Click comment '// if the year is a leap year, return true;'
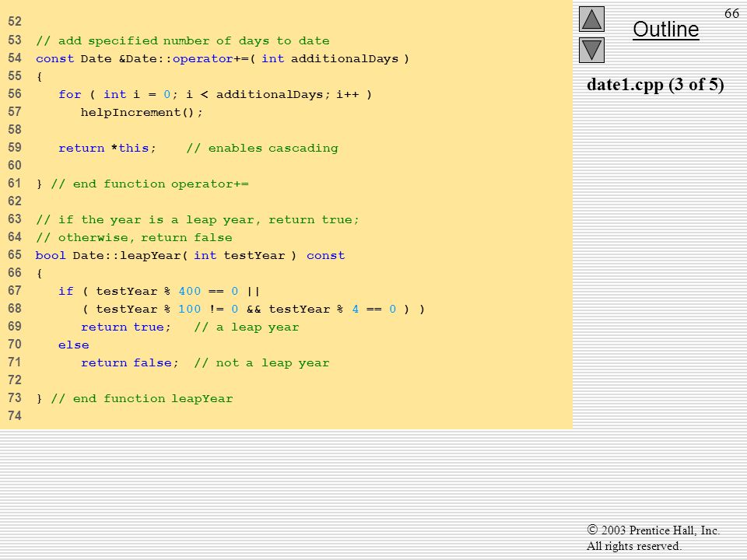The width and height of the screenshot is (747, 560). click(197, 219)
